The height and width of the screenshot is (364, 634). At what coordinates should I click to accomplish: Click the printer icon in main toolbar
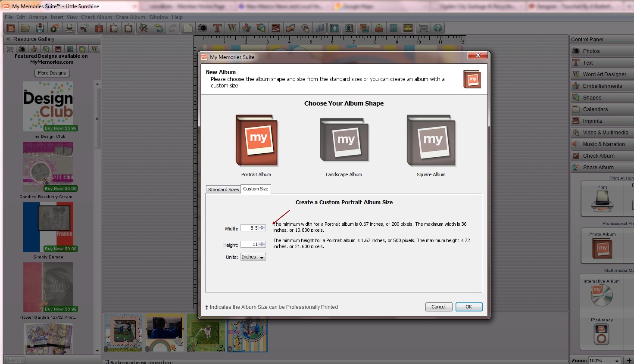coord(69,28)
